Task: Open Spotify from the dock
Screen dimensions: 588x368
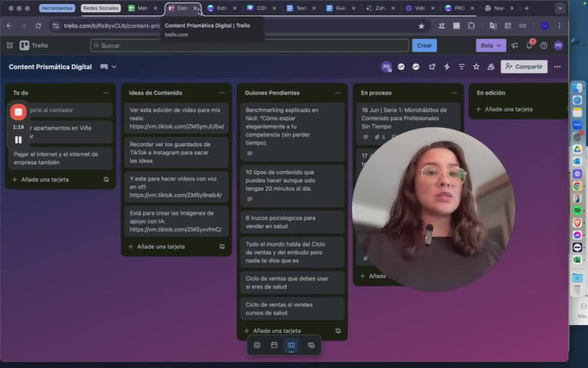Action: (577, 210)
